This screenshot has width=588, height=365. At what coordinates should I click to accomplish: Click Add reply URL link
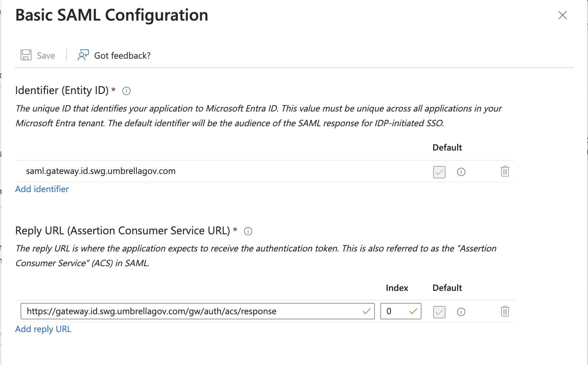coord(43,329)
